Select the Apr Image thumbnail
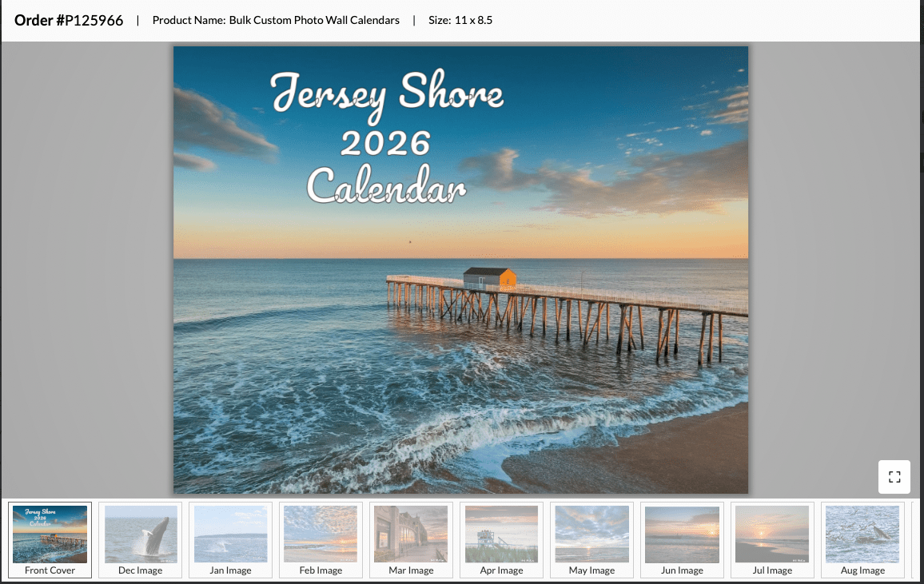Viewport: 924px width, 584px height. coord(501,534)
